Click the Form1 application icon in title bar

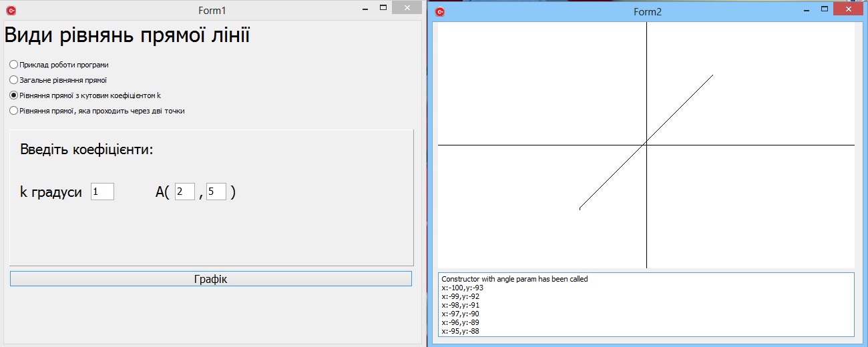pyautogui.click(x=11, y=10)
